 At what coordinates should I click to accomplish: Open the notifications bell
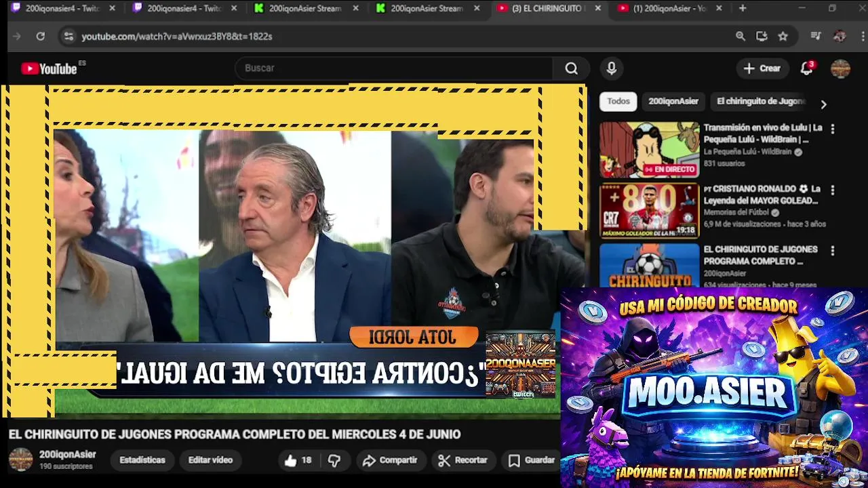point(806,68)
